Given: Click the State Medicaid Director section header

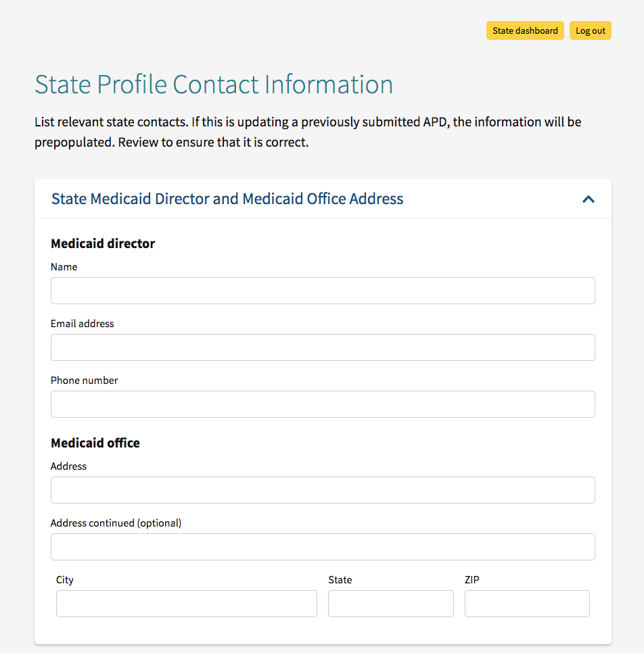Looking at the screenshot, I should 226,199.
